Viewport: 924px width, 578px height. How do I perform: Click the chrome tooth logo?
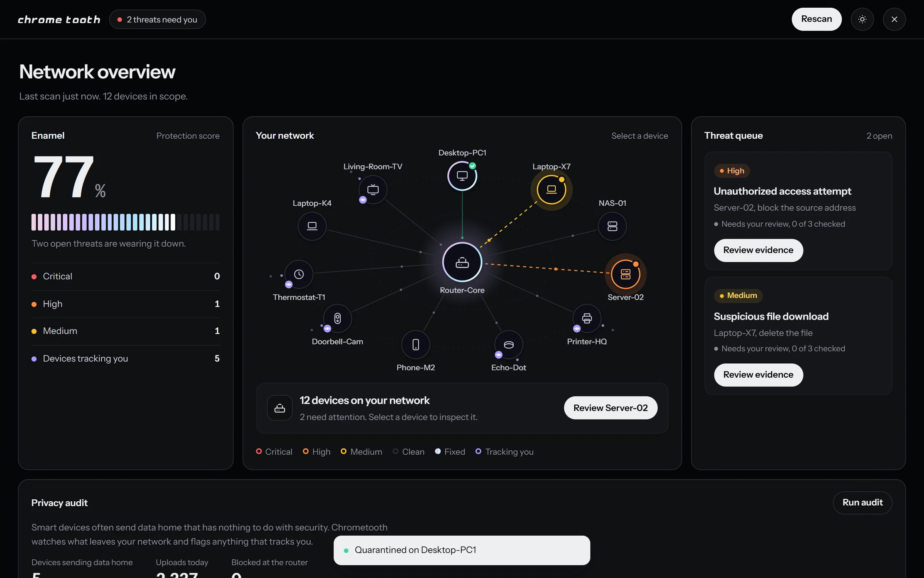coord(59,20)
